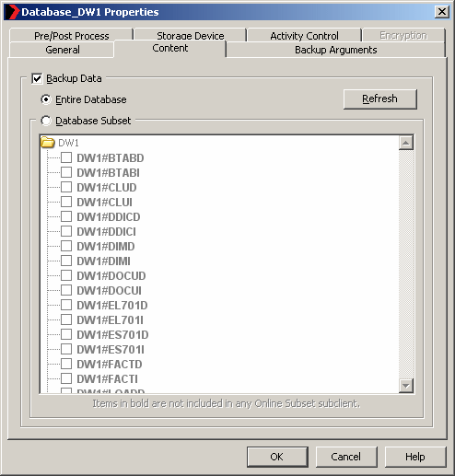Select the DW1#EL701D tree item
The height and width of the screenshot is (476, 455).
pos(112,306)
